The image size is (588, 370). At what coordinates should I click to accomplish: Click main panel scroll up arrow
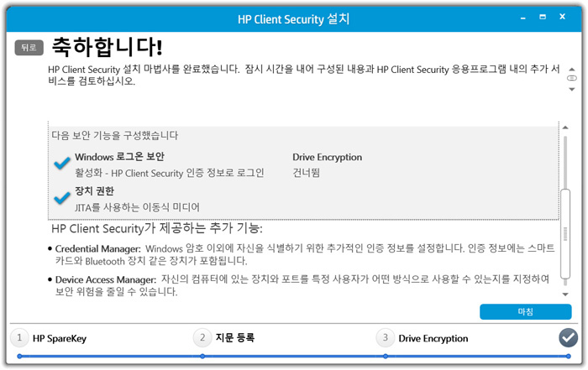[x=565, y=128]
